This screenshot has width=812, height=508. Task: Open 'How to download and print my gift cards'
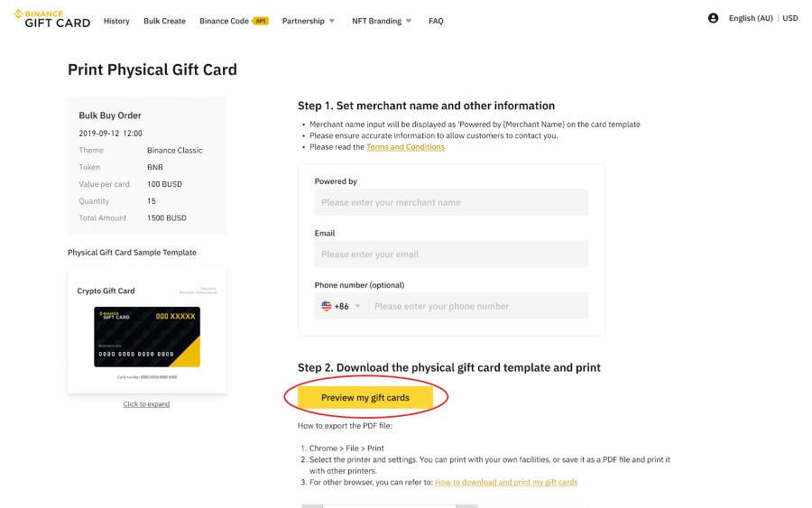click(506, 483)
